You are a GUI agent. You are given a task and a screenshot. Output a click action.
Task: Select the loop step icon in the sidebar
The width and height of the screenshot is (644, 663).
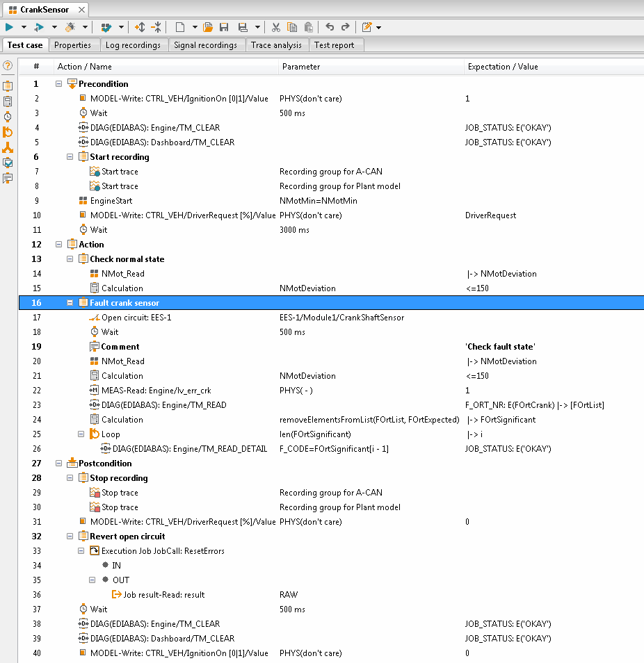(x=8, y=132)
